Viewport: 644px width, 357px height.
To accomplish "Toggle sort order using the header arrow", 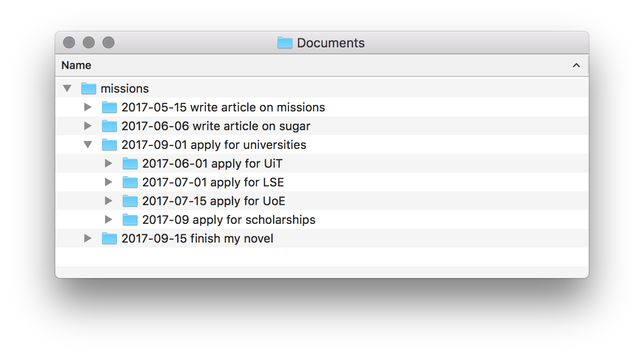I will click(576, 66).
